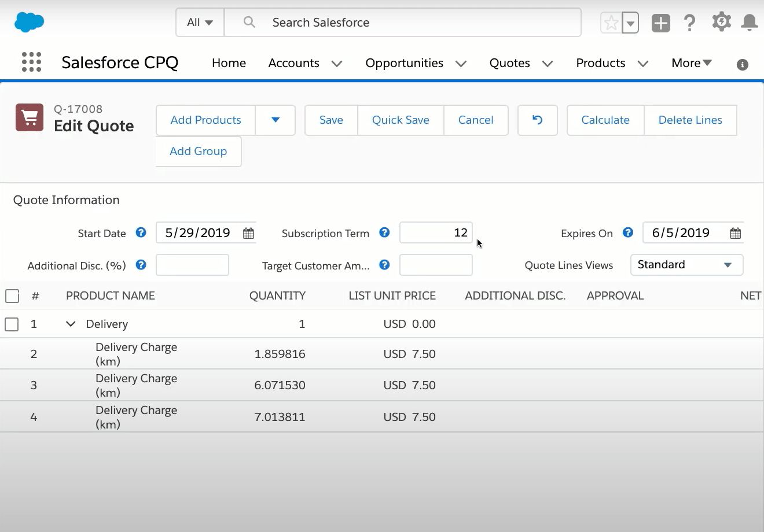Click the Save button
Image resolution: width=764 pixels, height=532 pixels.
(x=331, y=120)
